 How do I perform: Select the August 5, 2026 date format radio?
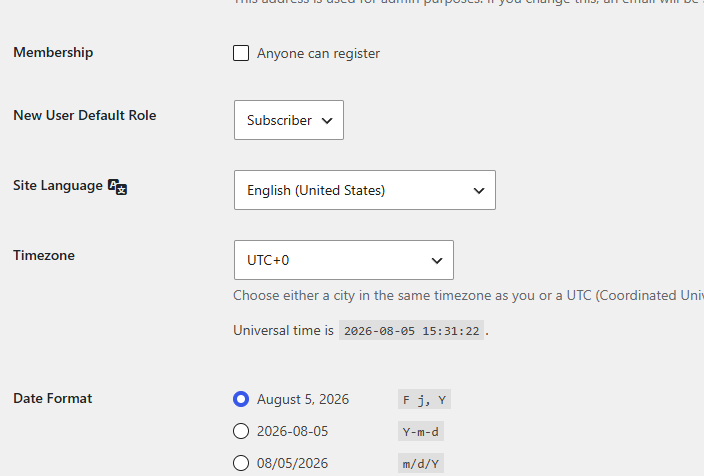[241, 399]
